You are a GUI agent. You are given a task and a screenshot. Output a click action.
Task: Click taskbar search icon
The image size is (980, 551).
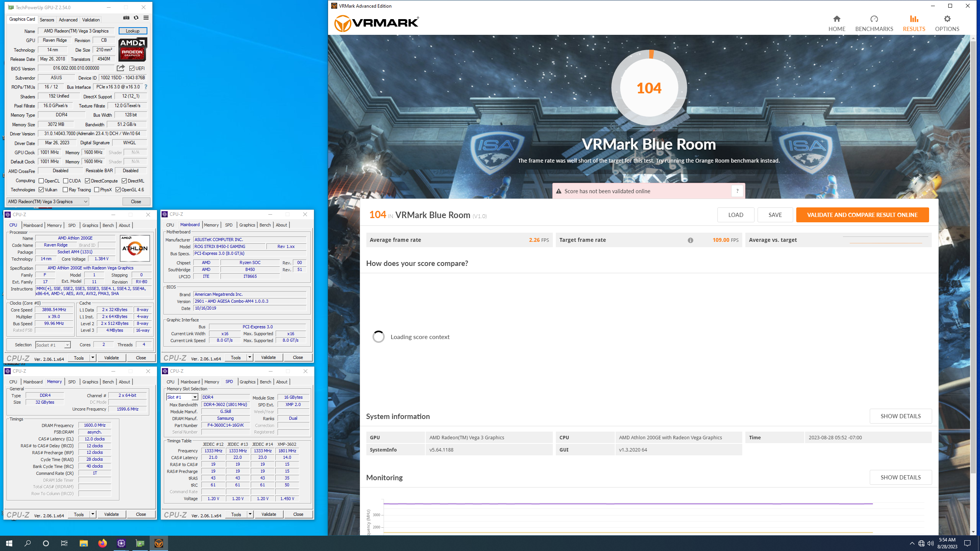tap(28, 543)
